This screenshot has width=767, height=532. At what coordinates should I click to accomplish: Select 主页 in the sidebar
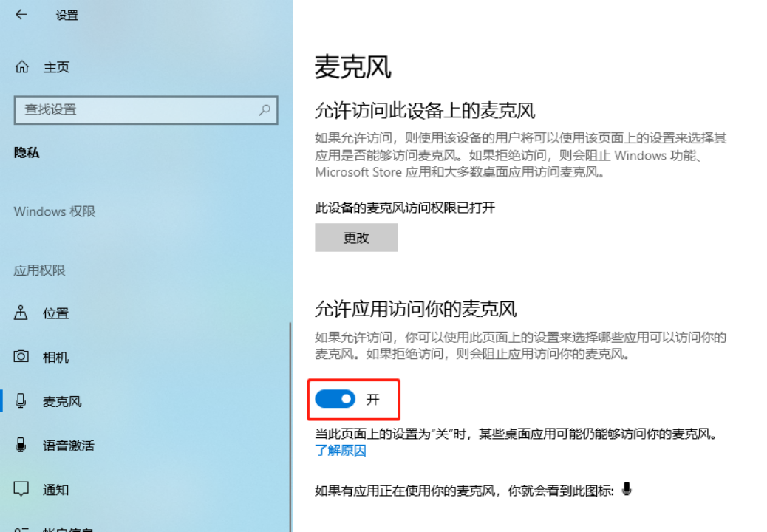tap(57, 67)
